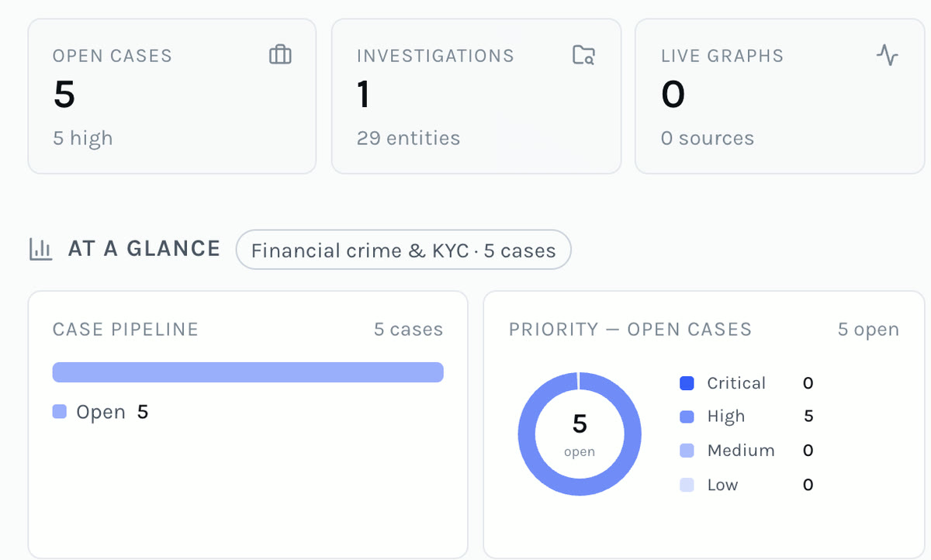Click the Low priority legend swatch
Viewport: 931px width, 560px height.
(x=687, y=485)
